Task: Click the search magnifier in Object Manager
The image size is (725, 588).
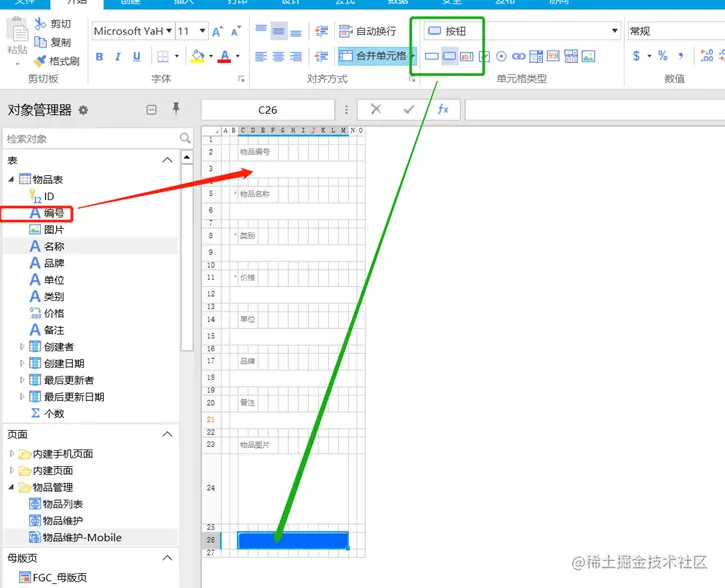Action: coord(185,138)
